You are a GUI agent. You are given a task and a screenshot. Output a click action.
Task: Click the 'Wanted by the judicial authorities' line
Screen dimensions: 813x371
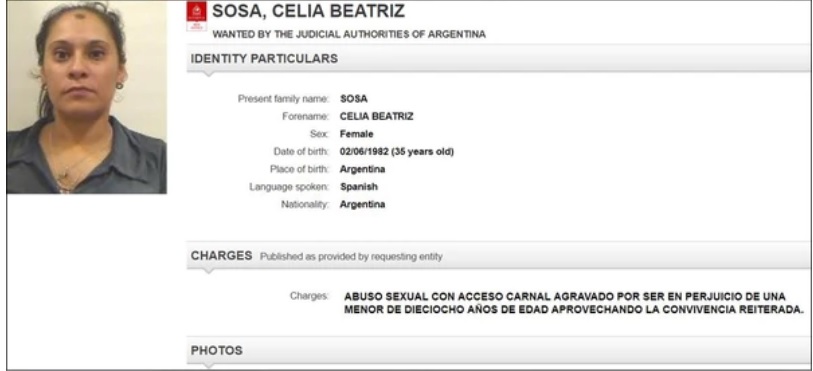coord(349,35)
